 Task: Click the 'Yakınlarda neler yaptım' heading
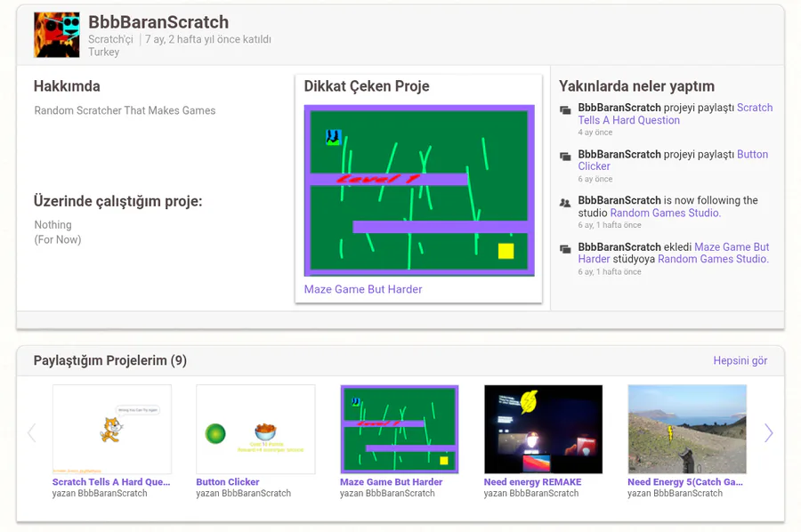[636, 86]
